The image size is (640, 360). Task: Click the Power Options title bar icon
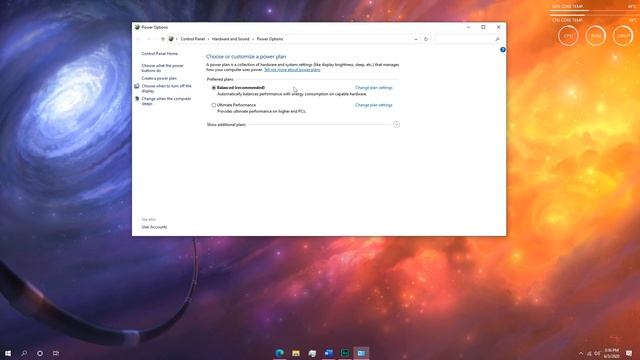tap(137, 27)
